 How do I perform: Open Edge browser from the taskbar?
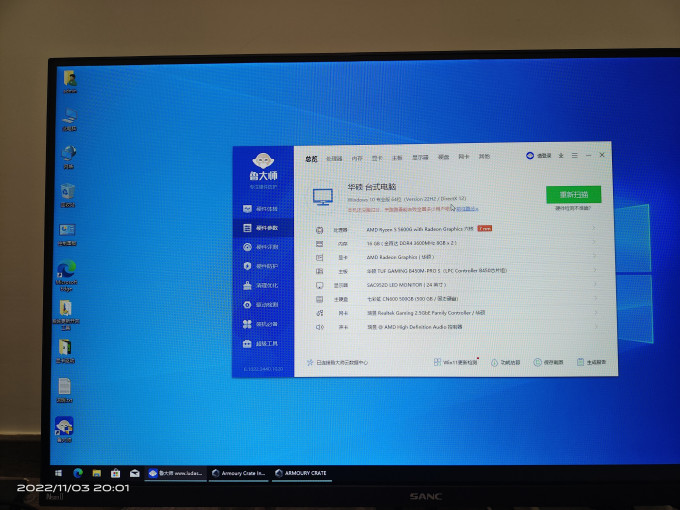click(x=78, y=473)
